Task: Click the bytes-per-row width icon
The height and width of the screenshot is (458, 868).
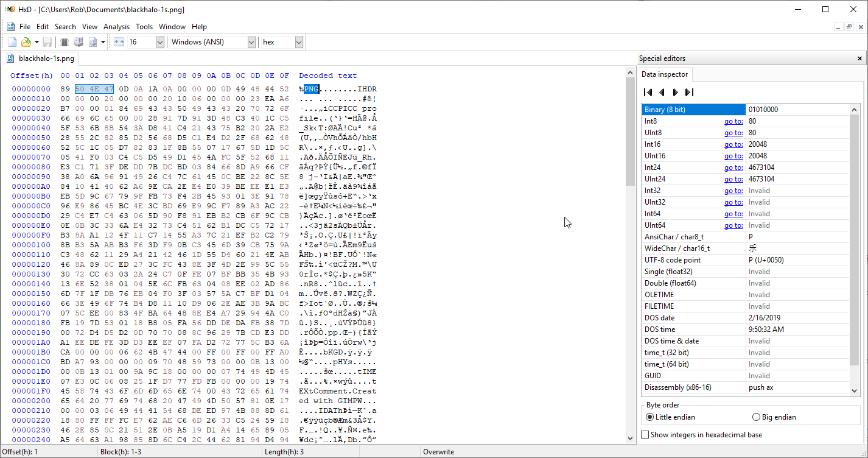Action: click(119, 42)
